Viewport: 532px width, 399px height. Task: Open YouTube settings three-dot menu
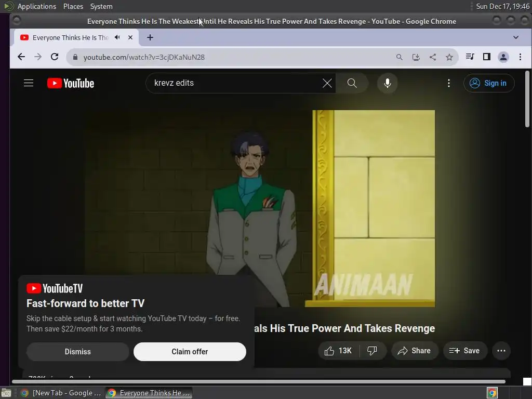click(x=448, y=83)
